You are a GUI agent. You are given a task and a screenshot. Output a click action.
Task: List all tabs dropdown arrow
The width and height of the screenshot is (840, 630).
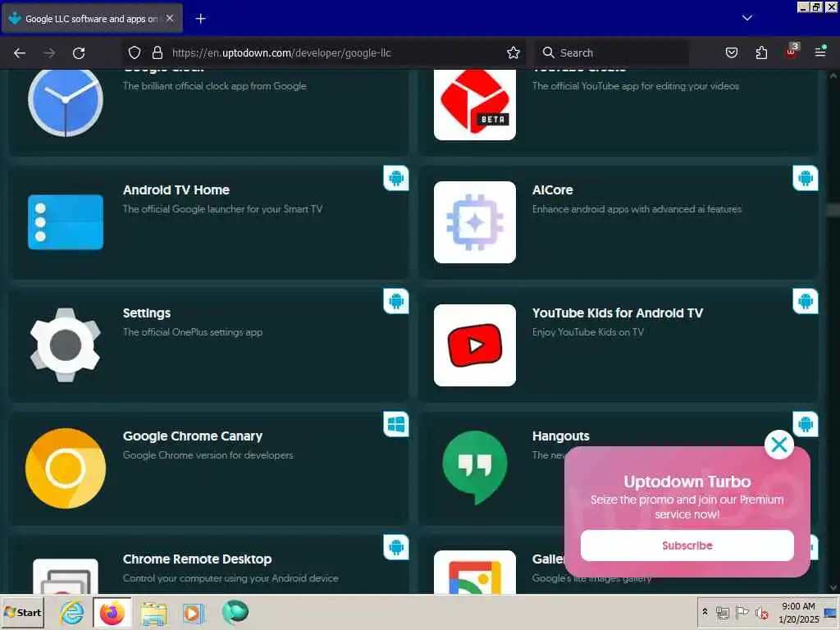746,18
